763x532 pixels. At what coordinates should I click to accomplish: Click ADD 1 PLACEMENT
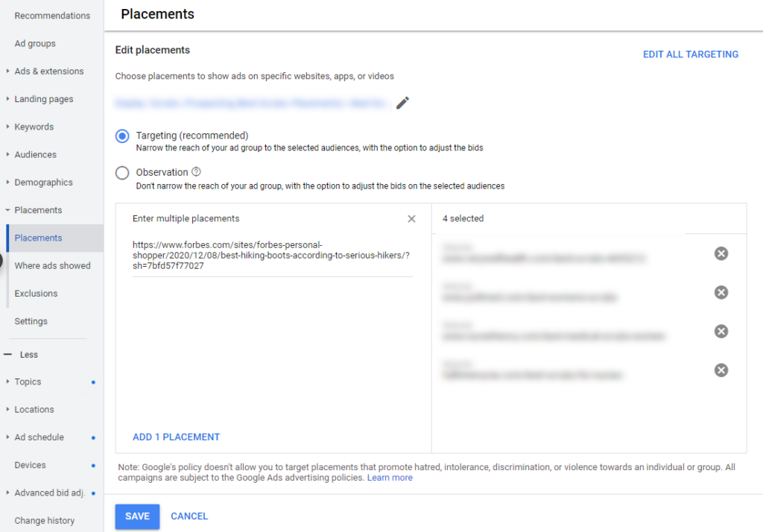(x=176, y=437)
